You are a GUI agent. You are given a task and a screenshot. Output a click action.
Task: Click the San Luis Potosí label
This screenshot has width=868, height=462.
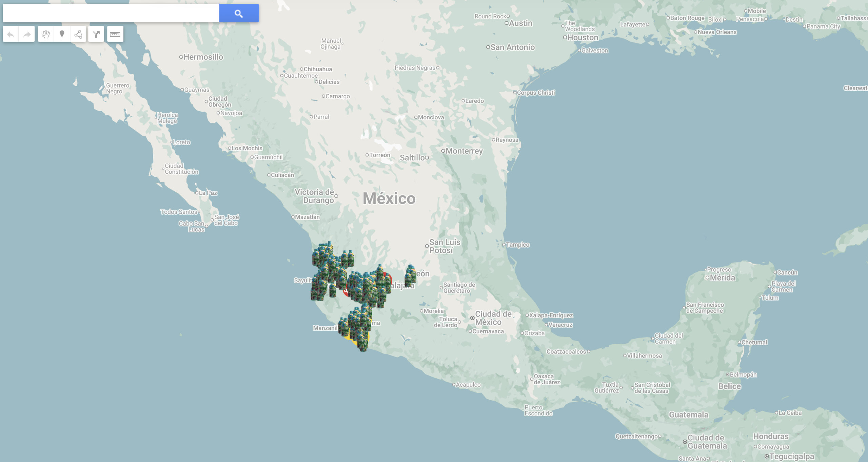[x=445, y=246]
